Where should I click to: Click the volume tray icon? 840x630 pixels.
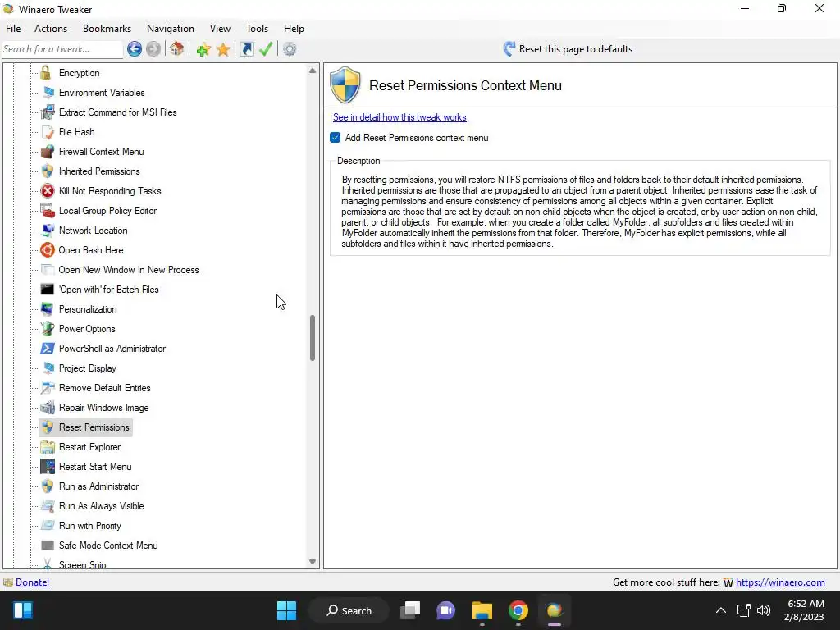pyautogui.click(x=764, y=610)
